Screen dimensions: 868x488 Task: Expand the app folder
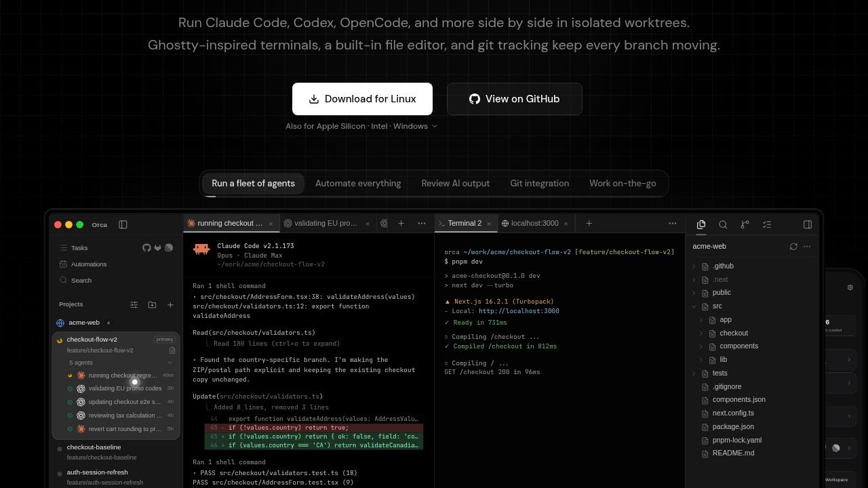pos(753,320)
